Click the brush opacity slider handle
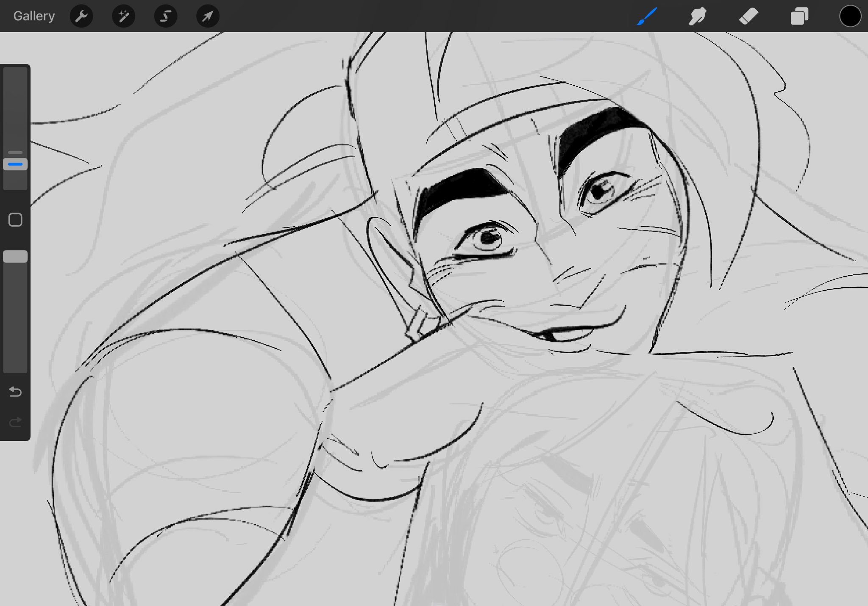868x606 pixels. 15,256
